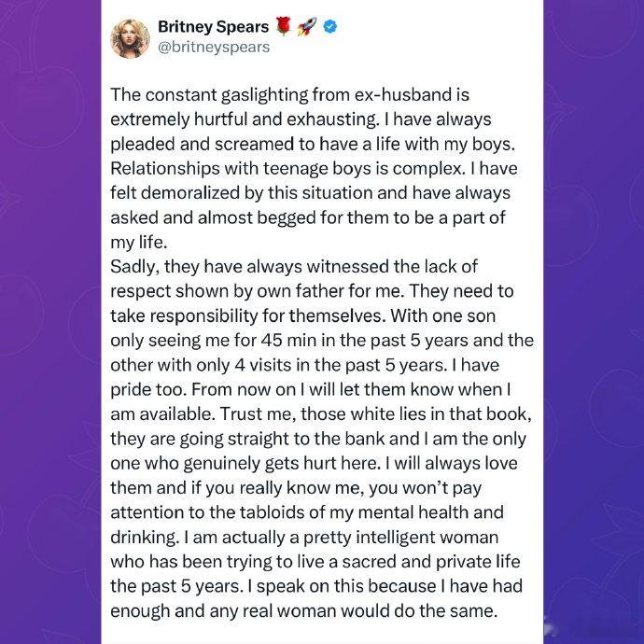Click the rocket emoji beside the name

[307, 26]
